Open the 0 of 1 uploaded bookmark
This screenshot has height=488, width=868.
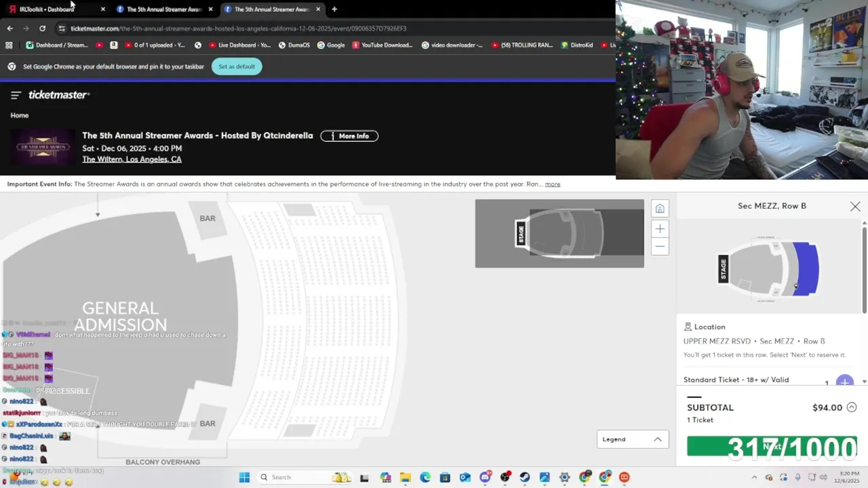pos(154,45)
